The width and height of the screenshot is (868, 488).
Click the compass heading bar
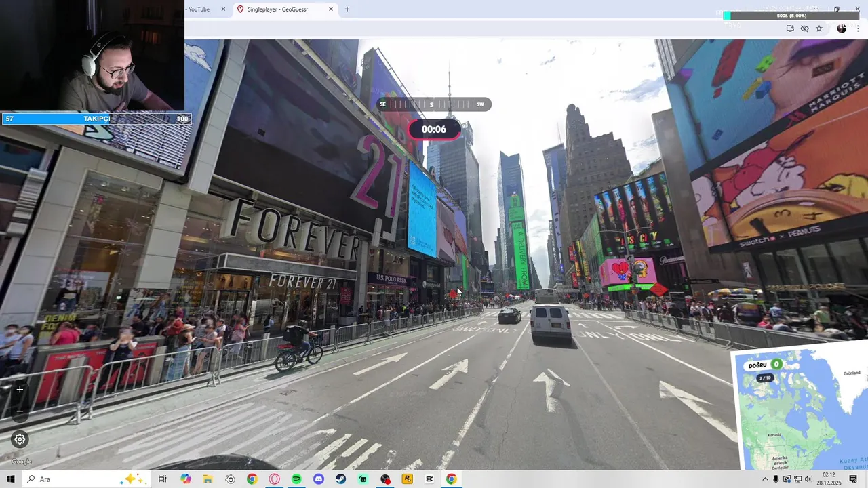pos(433,104)
